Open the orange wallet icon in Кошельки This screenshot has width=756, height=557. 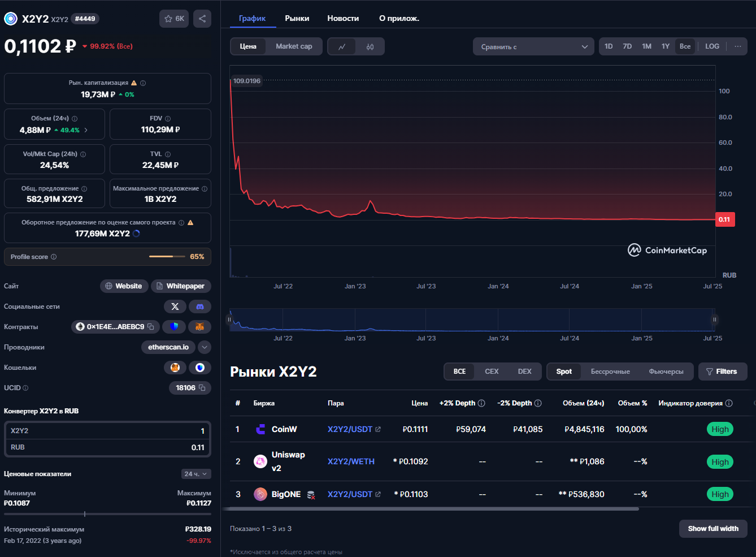pos(175,368)
